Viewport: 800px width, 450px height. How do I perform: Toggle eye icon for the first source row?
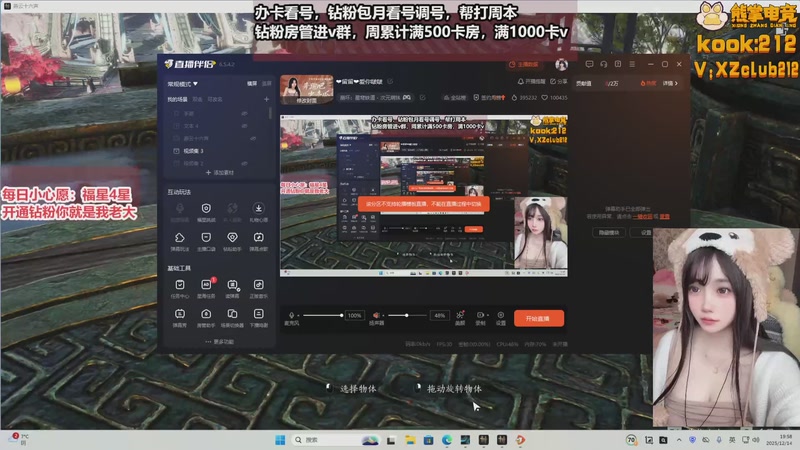[x=244, y=113]
